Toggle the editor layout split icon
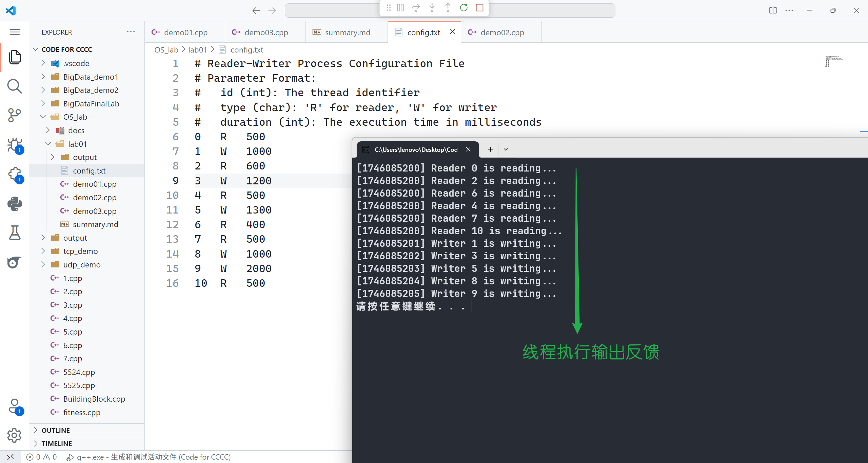Screen dimensions: 868x463 (773, 11)
